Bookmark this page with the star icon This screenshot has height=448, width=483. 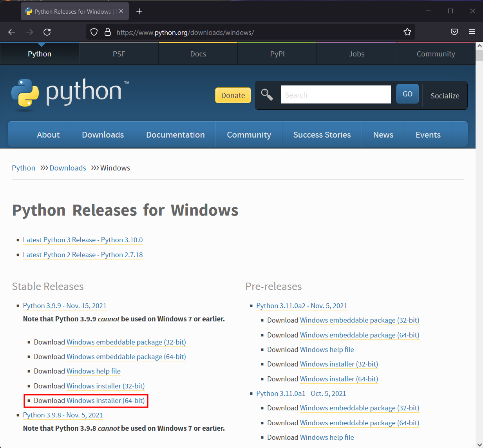407,32
